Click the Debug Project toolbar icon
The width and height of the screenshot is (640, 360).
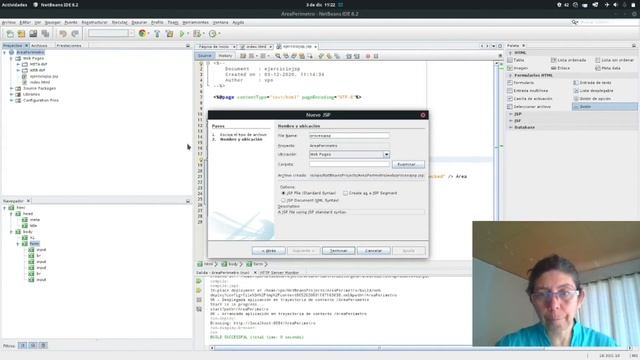pos(197,34)
